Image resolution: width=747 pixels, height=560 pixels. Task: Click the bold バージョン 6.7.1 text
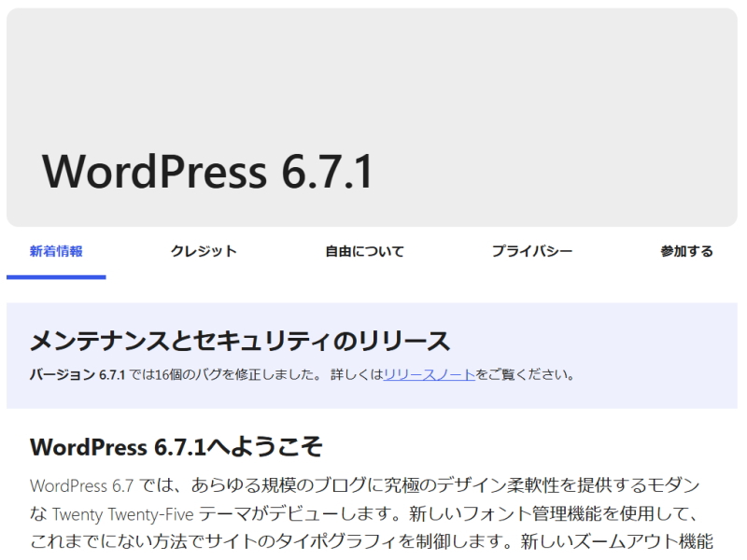click(x=78, y=375)
